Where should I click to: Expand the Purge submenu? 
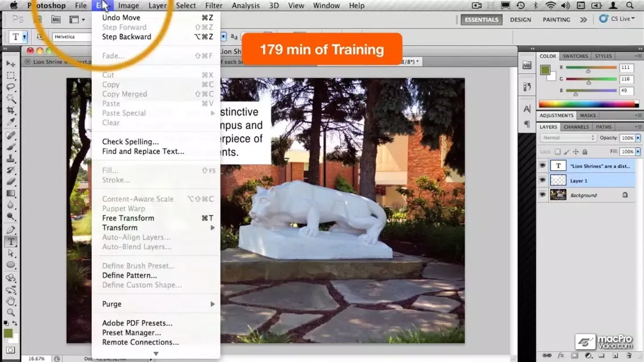pos(156,304)
